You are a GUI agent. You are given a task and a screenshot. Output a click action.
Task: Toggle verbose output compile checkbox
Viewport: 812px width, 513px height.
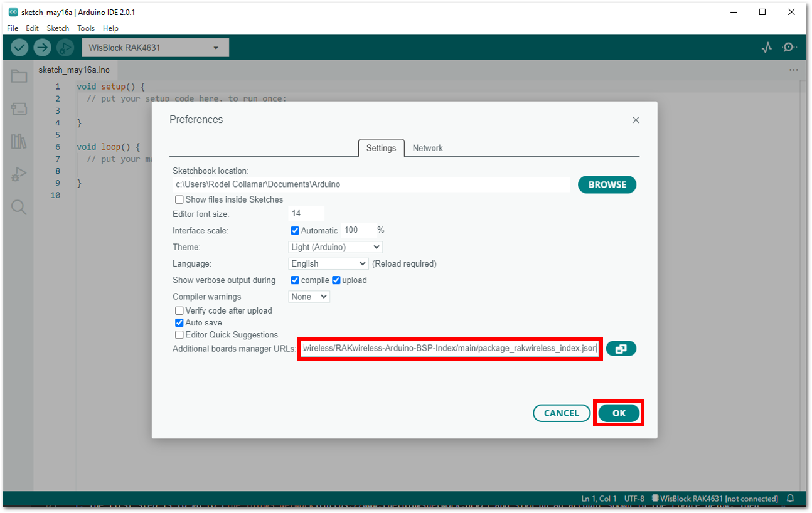click(x=295, y=280)
